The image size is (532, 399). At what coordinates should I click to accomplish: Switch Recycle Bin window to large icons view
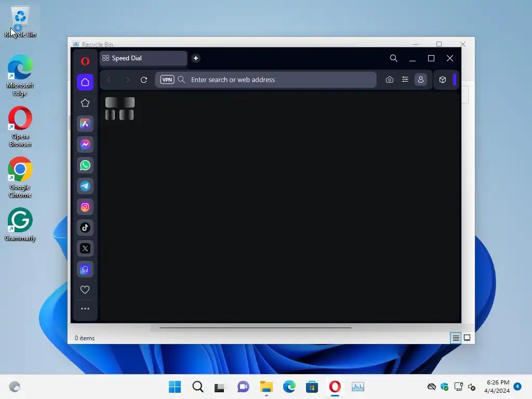click(467, 338)
